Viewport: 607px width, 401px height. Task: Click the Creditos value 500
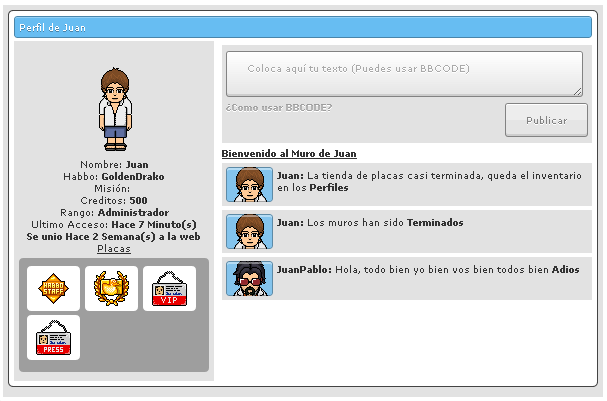[x=138, y=200]
